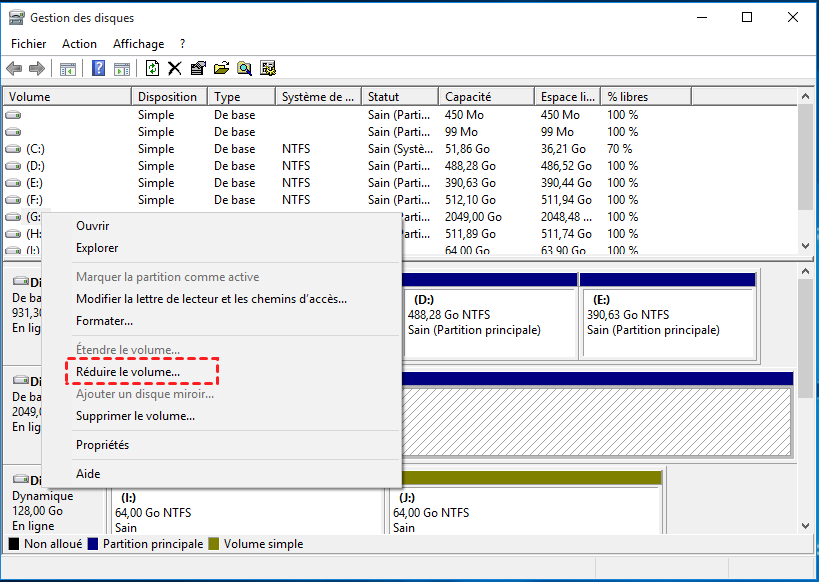Image resolution: width=819 pixels, height=582 pixels.
Task: Click the down arrow of the disk map scrollbar
Action: (x=805, y=526)
